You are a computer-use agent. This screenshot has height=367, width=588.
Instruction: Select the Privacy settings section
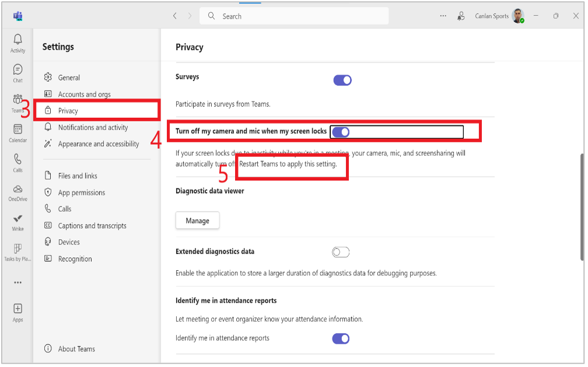pos(97,110)
